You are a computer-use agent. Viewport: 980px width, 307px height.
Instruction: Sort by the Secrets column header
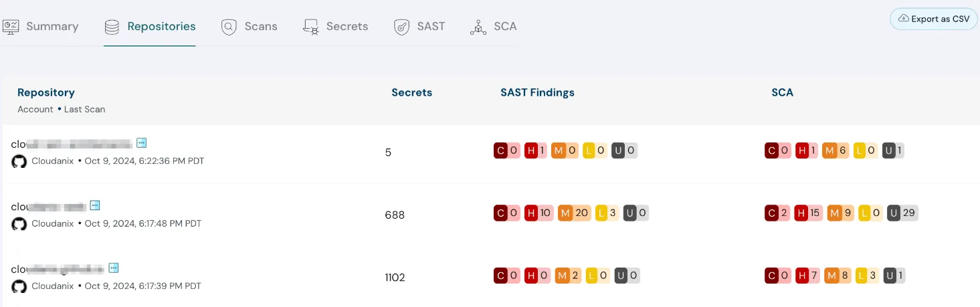pos(411,93)
